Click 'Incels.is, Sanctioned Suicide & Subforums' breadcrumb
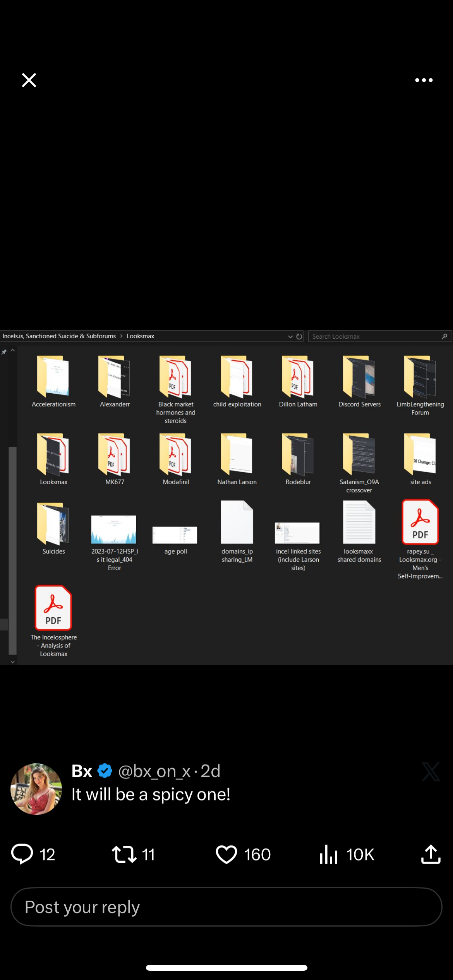Viewport: 453px width, 980px height. pyautogui.click(x=59, y=336)
